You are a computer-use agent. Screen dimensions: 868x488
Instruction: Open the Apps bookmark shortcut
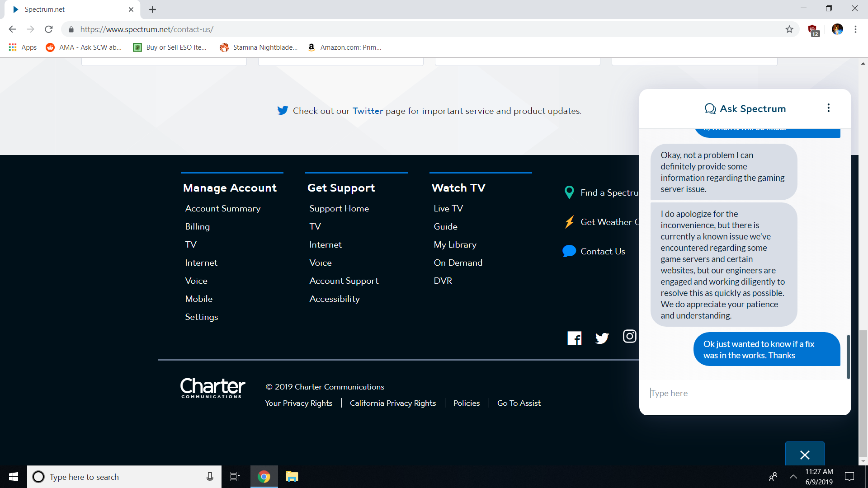coord(23,47)
